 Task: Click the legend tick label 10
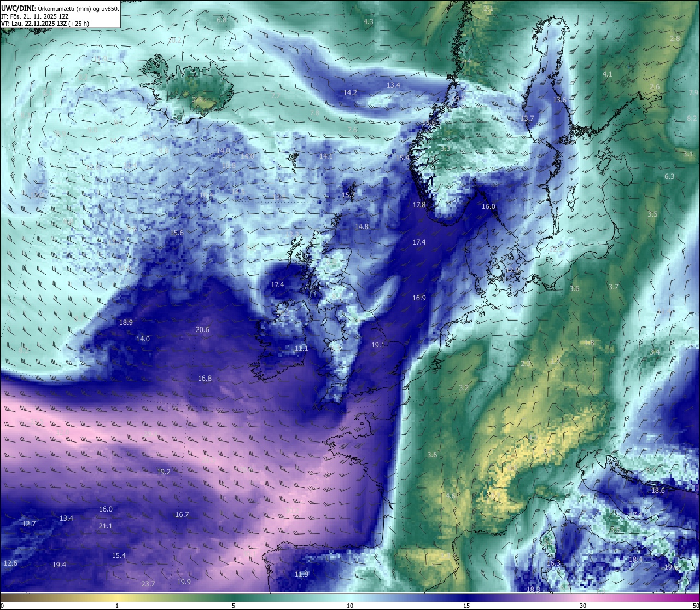point(350,606)
